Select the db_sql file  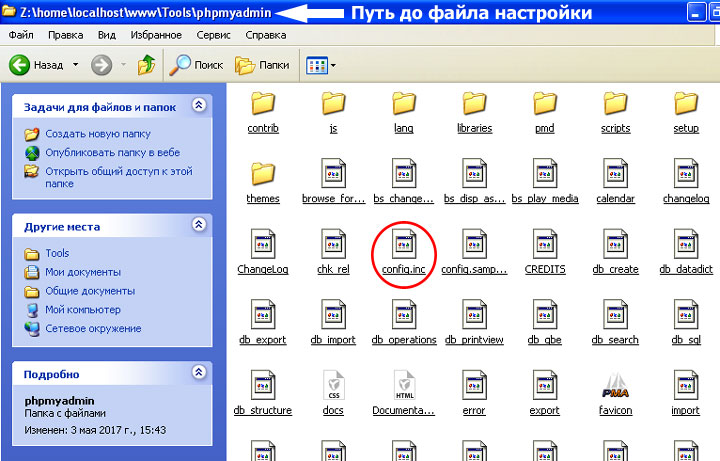[686, 323]
